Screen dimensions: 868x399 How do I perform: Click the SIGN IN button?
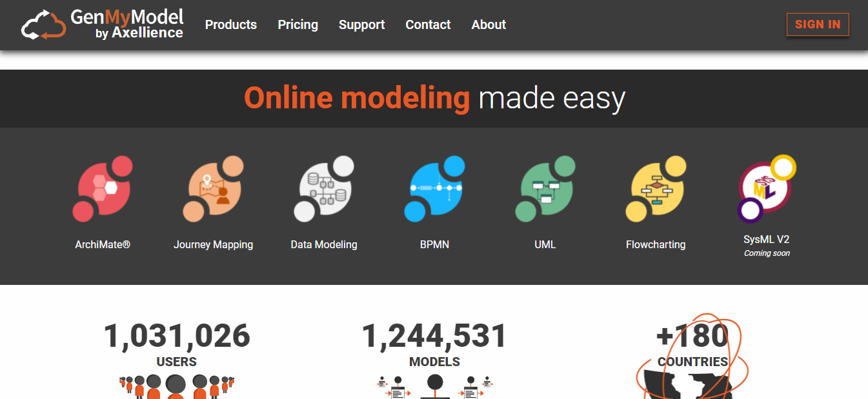pyautogui.click(x=818, y=24)
